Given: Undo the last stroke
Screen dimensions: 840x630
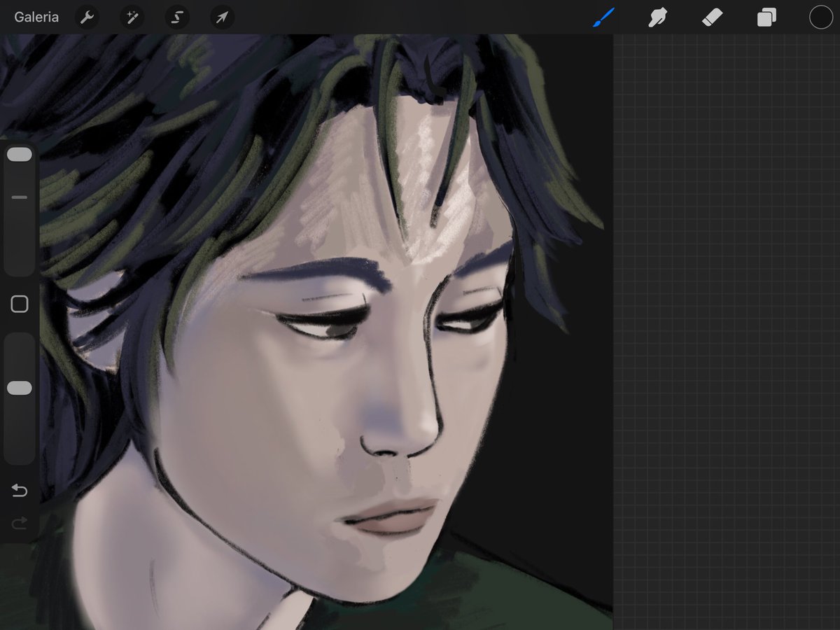Looking at the screenshot, I should pyautogui.click(x=20, y=491).
